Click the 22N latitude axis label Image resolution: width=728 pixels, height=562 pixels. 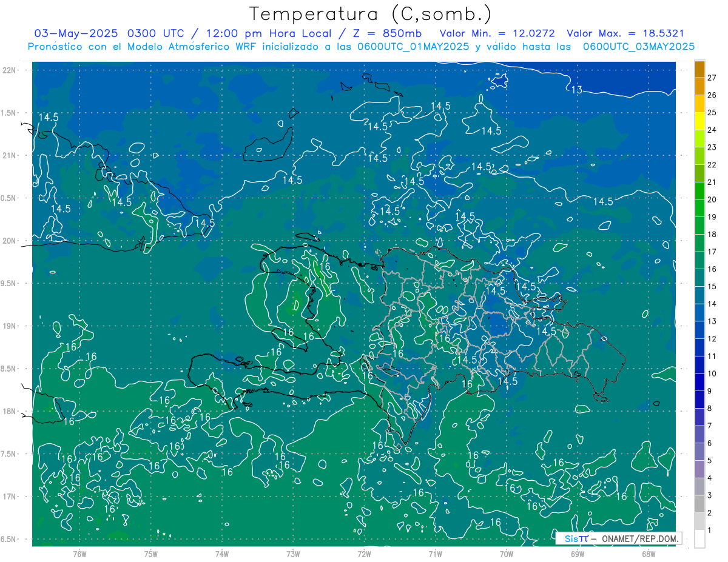coord(10,70)
